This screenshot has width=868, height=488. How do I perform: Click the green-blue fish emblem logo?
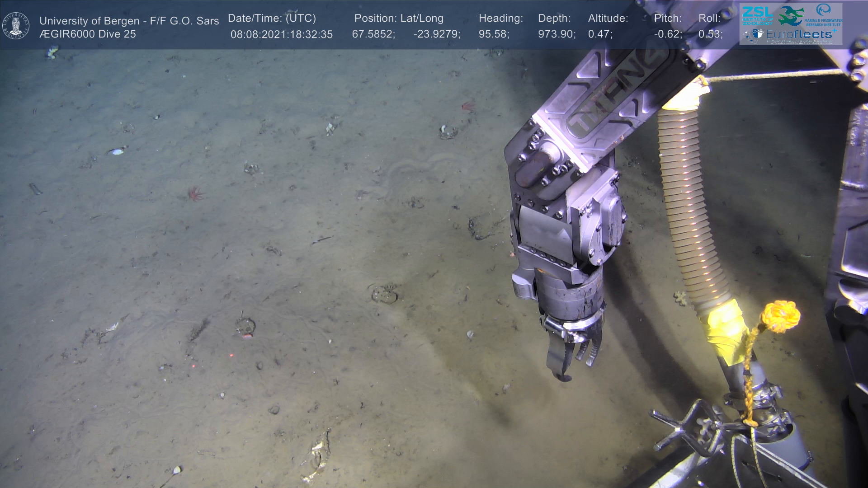791,16
